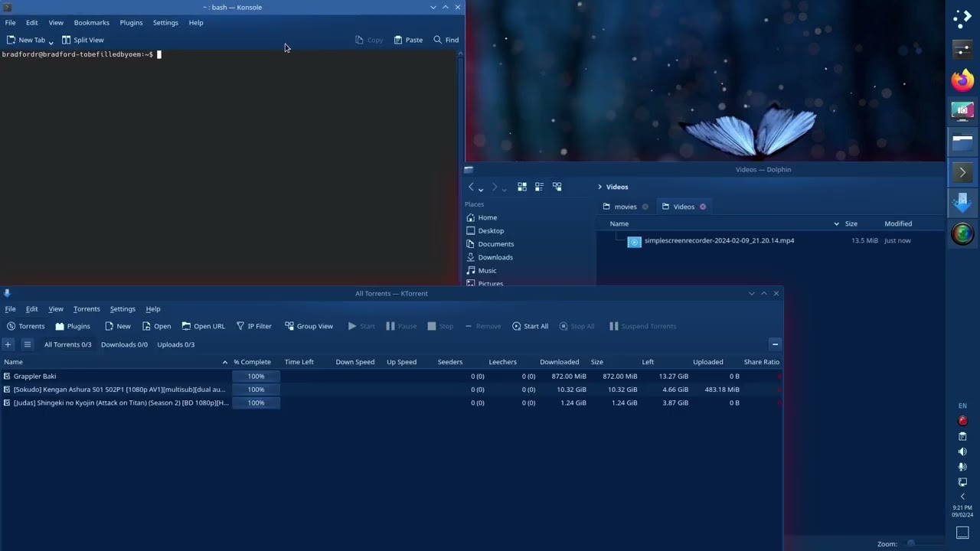Open KTorrent's File menu
980x551 pixels.
(x=10, y=309)
